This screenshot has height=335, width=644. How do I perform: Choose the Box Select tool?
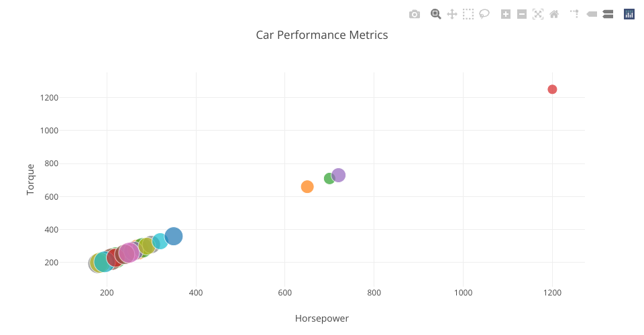468,14
